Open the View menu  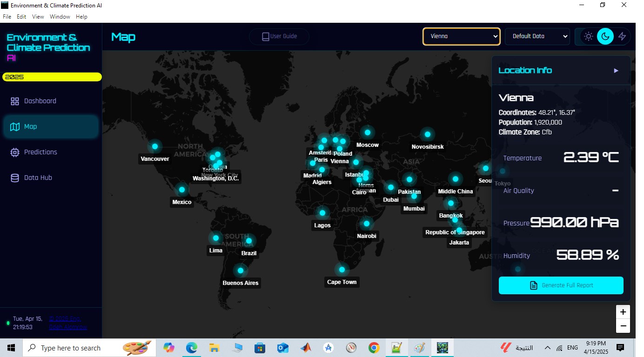(38, 17)
